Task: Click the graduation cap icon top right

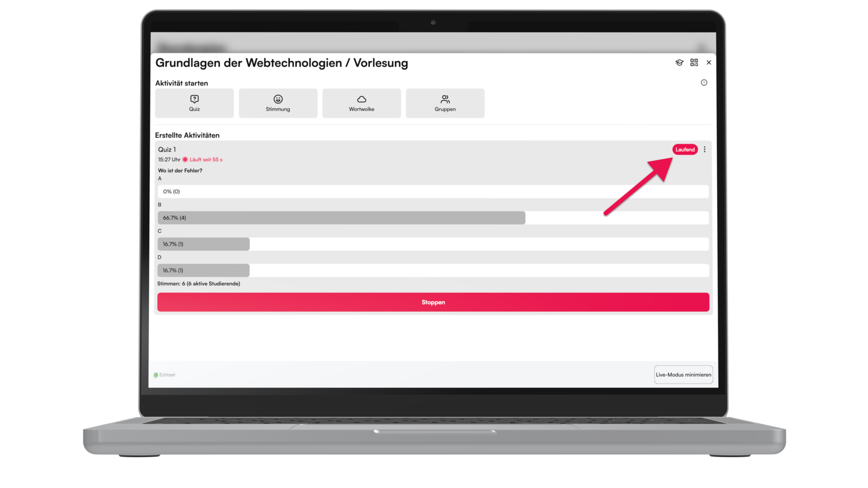Action: tap(679, 62)
